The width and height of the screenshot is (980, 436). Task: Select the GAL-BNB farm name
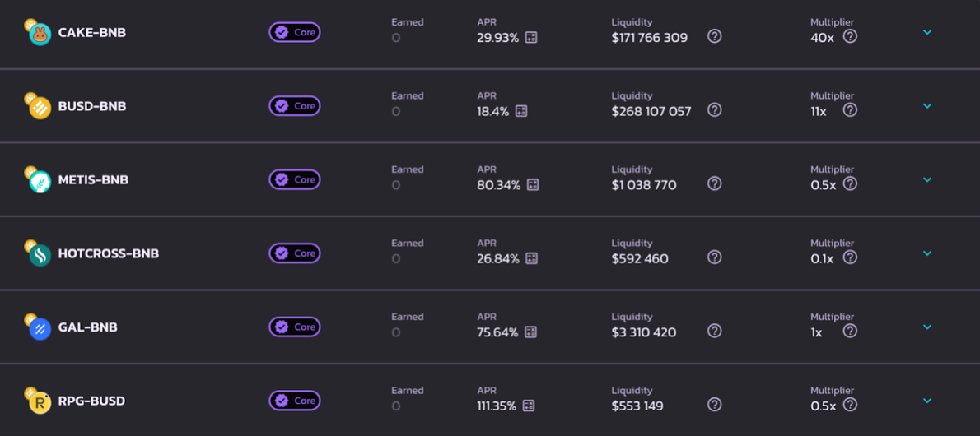click(x=87, y=327)
